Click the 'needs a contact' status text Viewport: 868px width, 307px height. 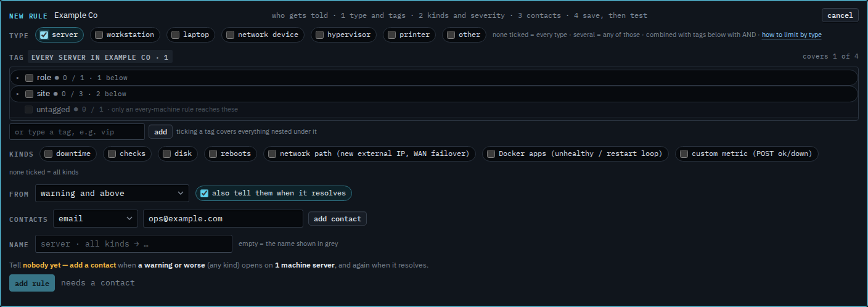point(98,283)
